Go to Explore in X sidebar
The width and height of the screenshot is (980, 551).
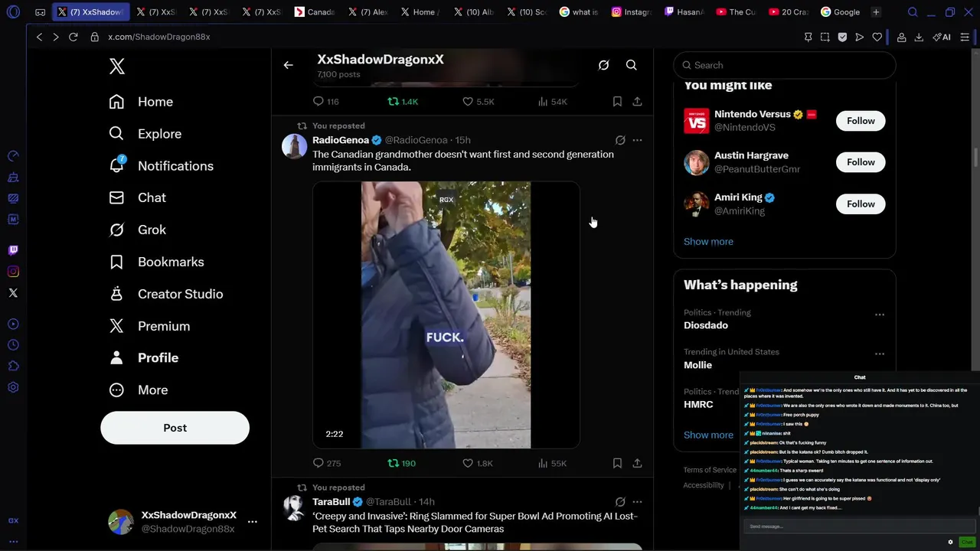click(145, 134)
